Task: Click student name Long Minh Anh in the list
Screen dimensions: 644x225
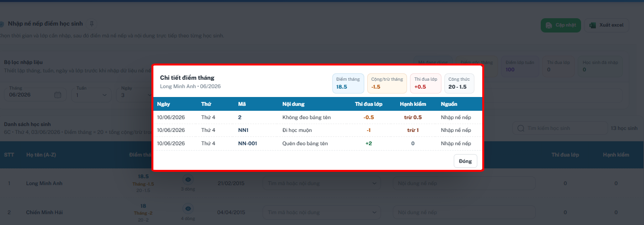Action: pyautogui.click(x=44, y=183)
